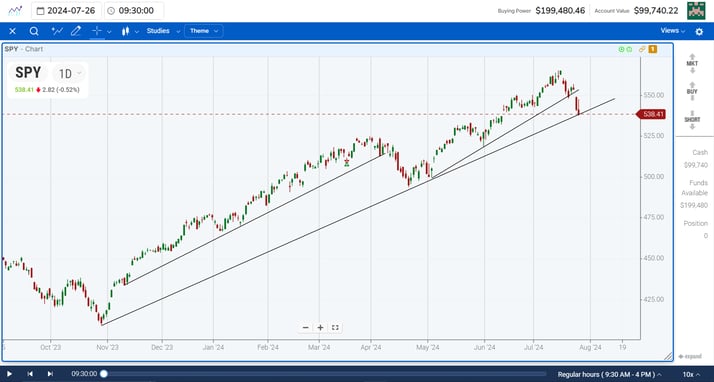Viewport: 714px width, 382px height.
Task: Click the candlestick chart type icon
Action: tap(125, 31)
